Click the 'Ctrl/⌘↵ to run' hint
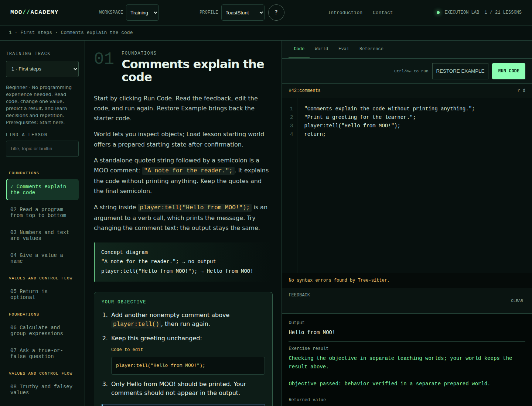Viewport: 532px width, 406px height. coord(411,71)
